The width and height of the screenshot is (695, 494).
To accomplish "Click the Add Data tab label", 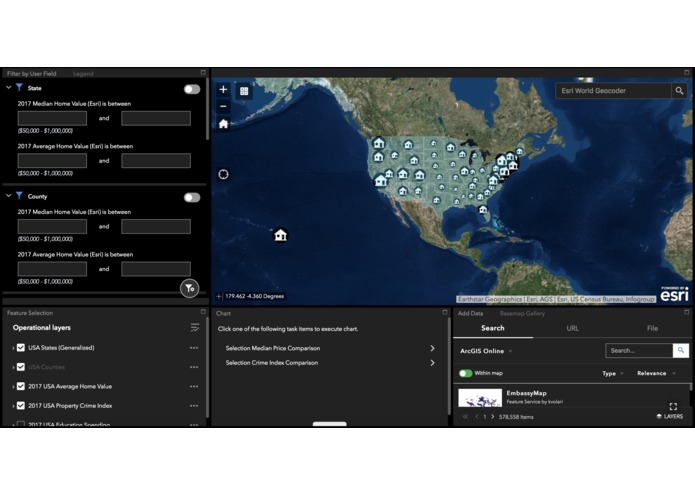I will pos(470,314).
